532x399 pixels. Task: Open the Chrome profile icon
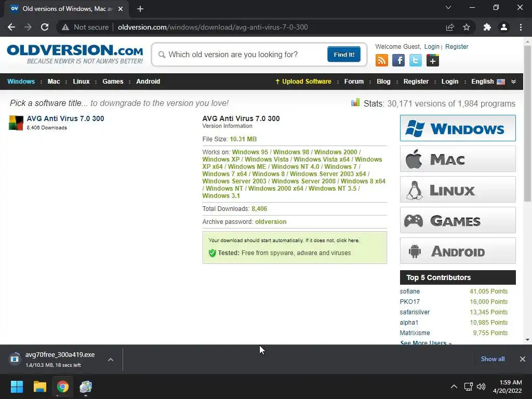pos(504,27)
